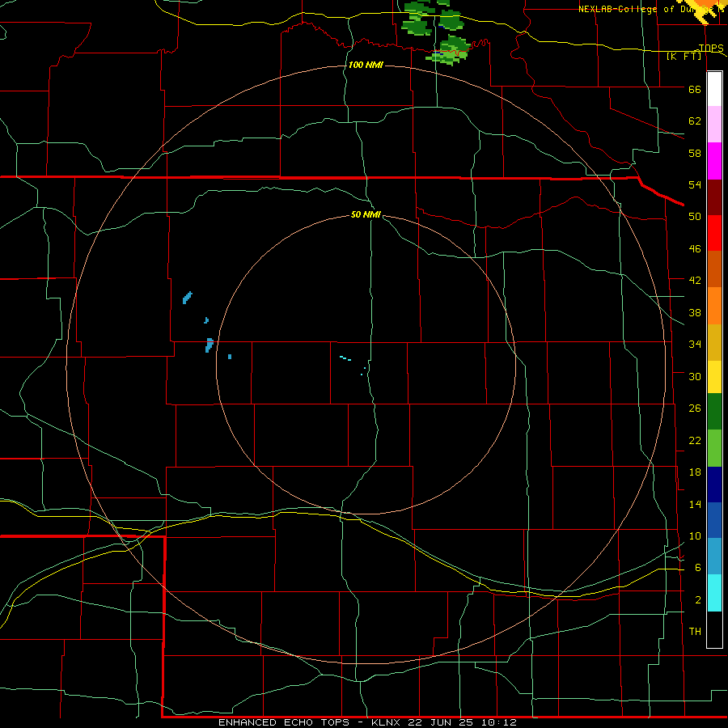
Task: Click the legend value '62'
Action: tap(695, 121)
